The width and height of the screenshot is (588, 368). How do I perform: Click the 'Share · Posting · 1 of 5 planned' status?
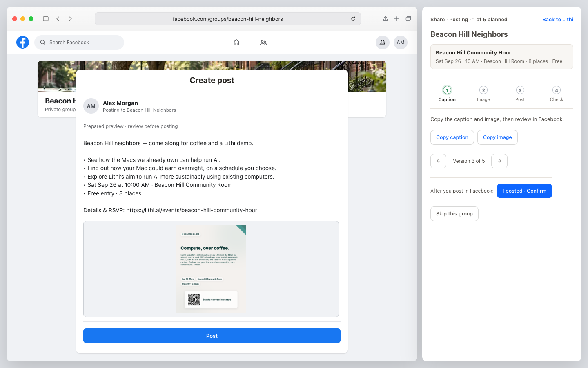(x=469, y=20)
